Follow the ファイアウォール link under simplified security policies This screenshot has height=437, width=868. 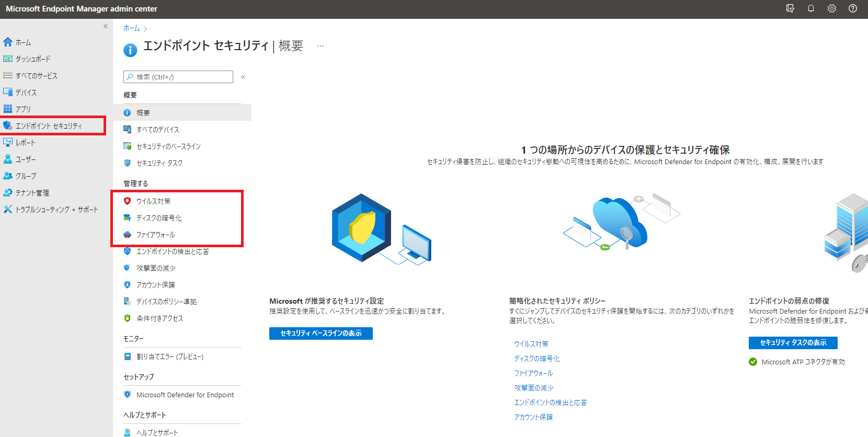pyautogui.click(x=533, y=373)
